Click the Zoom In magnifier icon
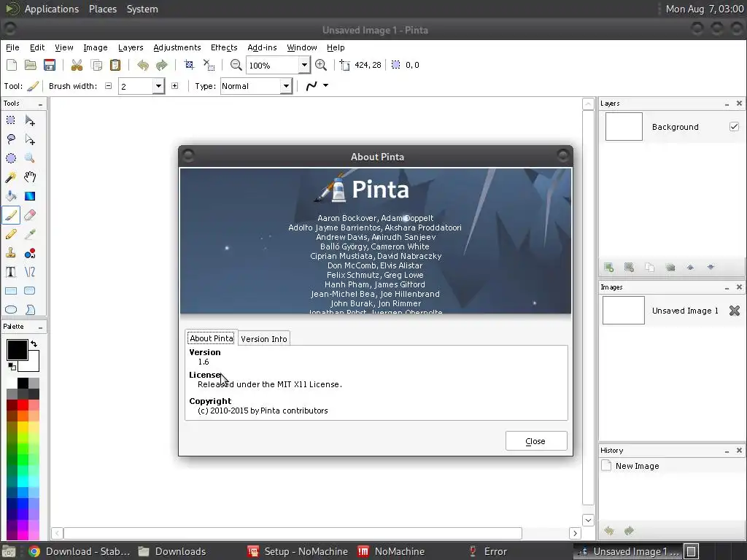747x560 pixels. point(321,65)
